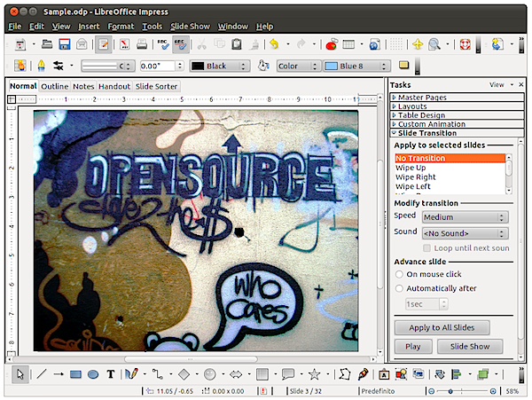Click the Zoom magnifier icon
Screen dimensions: 532x400
point(434,44)
